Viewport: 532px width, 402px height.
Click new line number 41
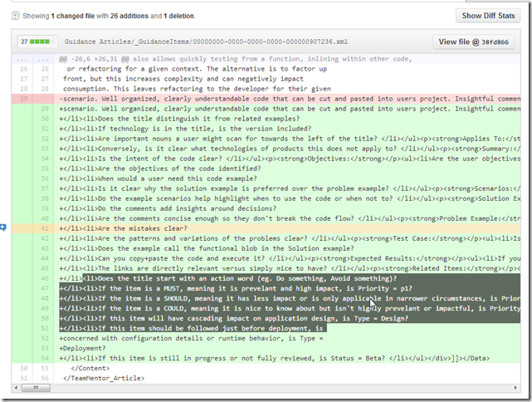pyautogui.click(x=46, y=228)
